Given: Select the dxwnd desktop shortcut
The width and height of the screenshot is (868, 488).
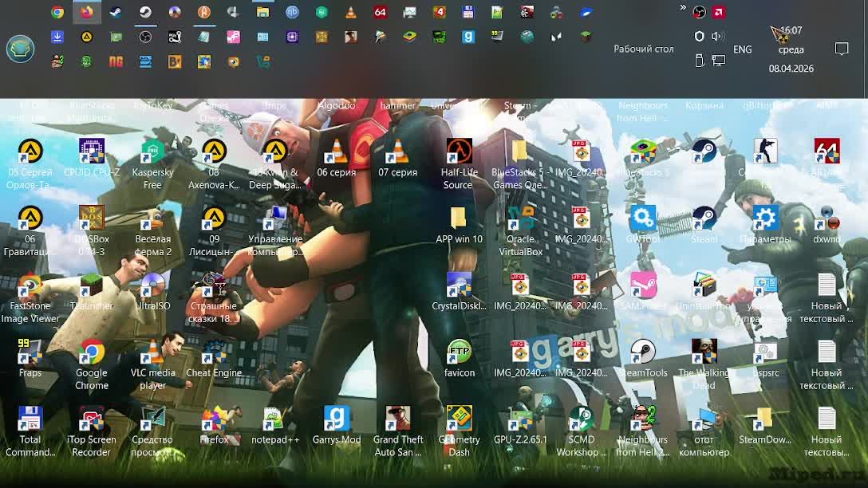Looking at the screenshot, I should click(827, 226).
